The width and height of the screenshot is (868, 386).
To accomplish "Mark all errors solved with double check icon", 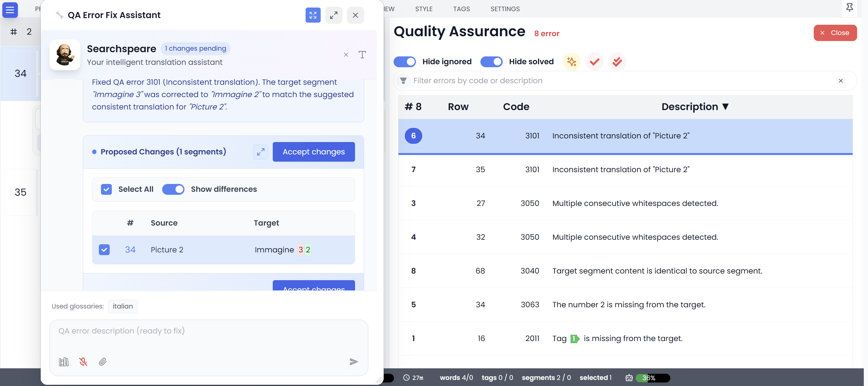I will point(617,62).
